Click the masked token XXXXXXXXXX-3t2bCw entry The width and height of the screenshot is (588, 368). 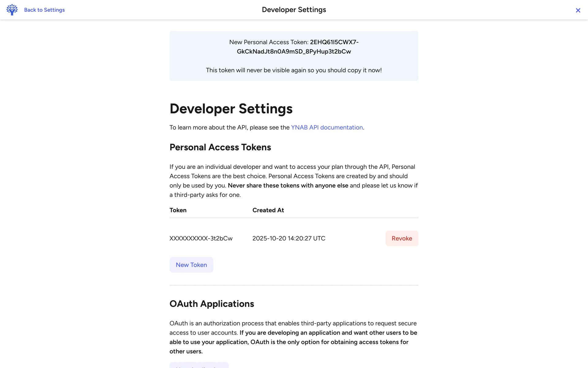pos(201,238)
